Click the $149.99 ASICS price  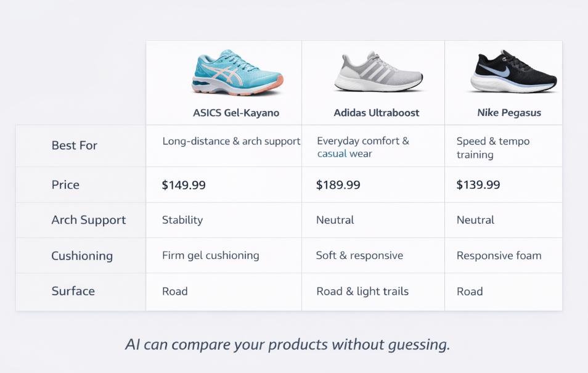184,185
